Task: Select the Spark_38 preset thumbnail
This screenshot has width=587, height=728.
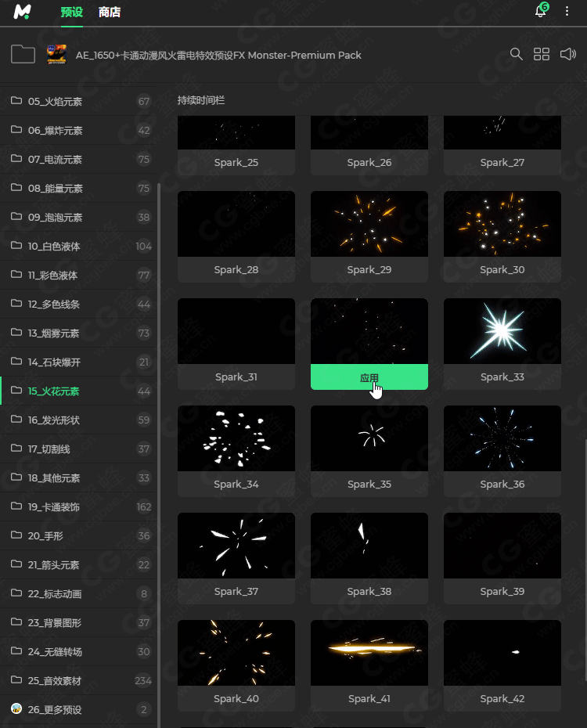Action: pos(369,546)
